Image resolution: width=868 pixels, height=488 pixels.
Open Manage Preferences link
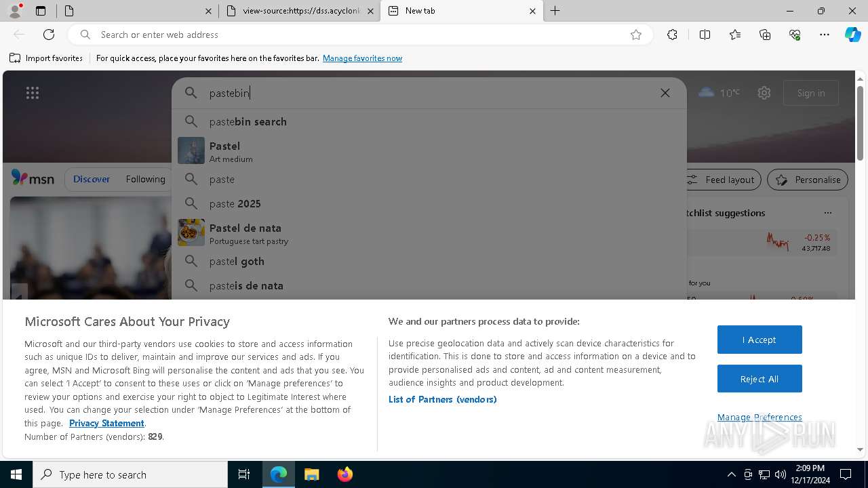pyautogui.click(x=759, y=417)
